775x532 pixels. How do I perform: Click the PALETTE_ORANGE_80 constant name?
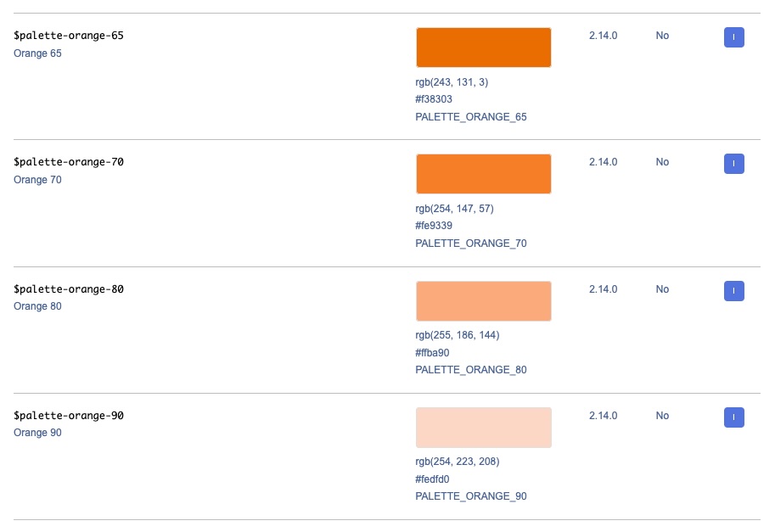tap(470, 370)
